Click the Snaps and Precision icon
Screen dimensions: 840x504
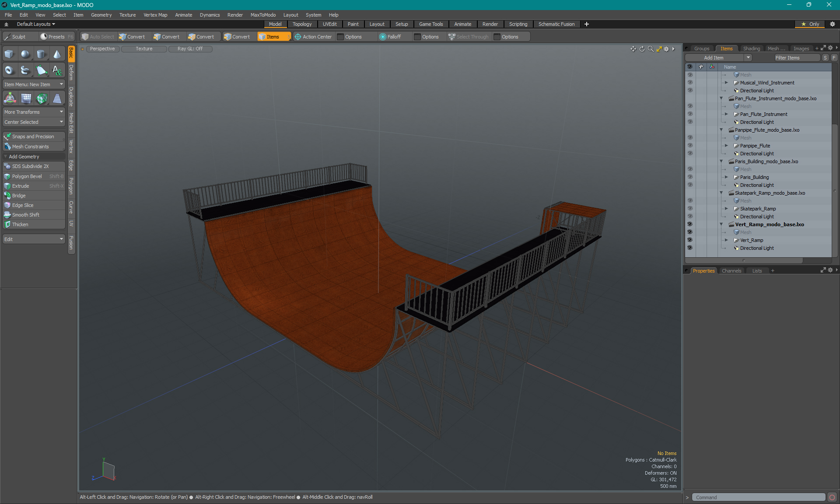click(7, 136)
